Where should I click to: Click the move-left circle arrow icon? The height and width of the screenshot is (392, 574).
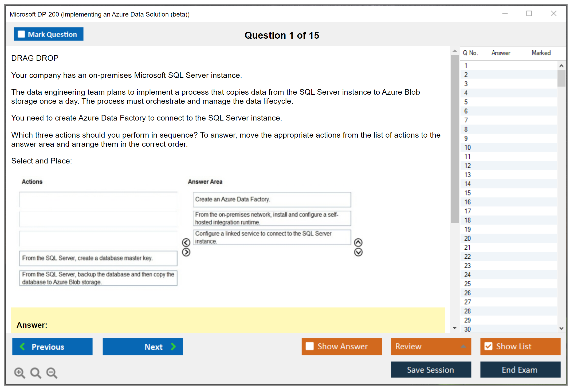coord(186,242)
